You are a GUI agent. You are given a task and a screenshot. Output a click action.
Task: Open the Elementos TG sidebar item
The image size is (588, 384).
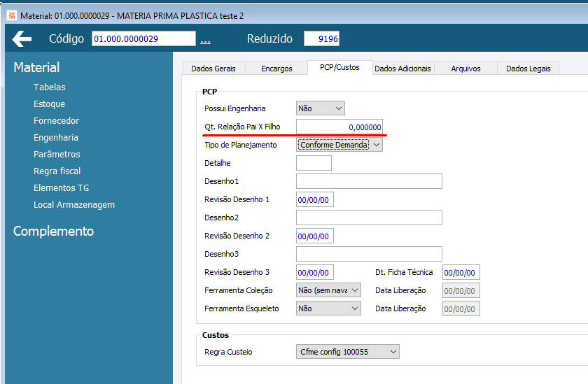point(61,187)
